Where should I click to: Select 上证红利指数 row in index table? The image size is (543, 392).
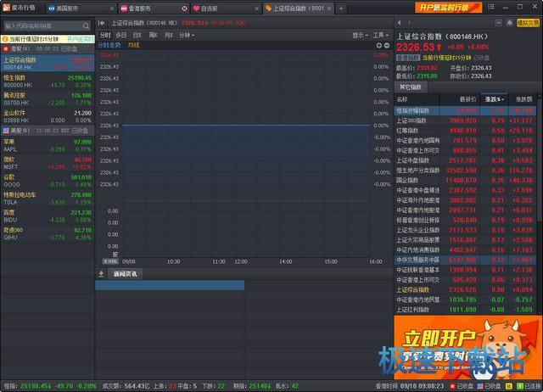[x=465, y=310]
